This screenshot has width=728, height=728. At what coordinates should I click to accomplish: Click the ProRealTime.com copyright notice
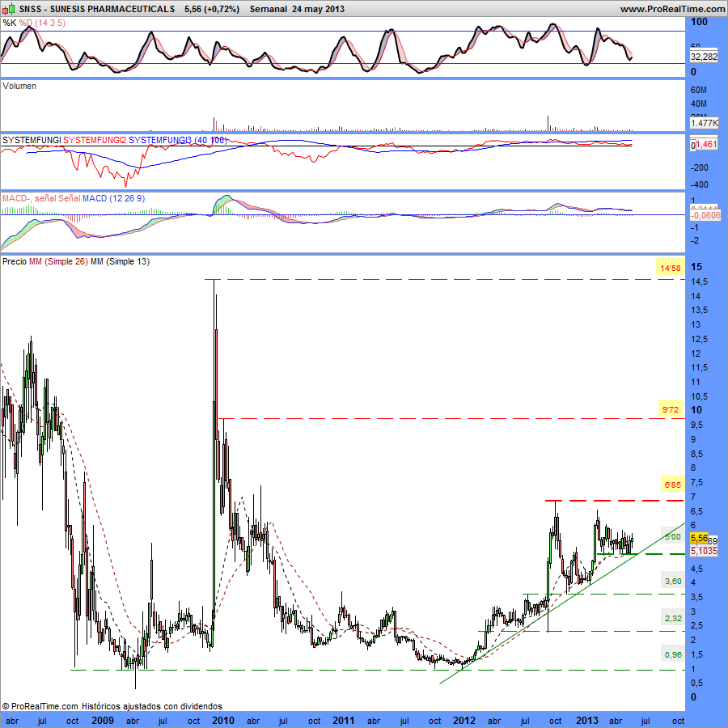click(40, 706)
